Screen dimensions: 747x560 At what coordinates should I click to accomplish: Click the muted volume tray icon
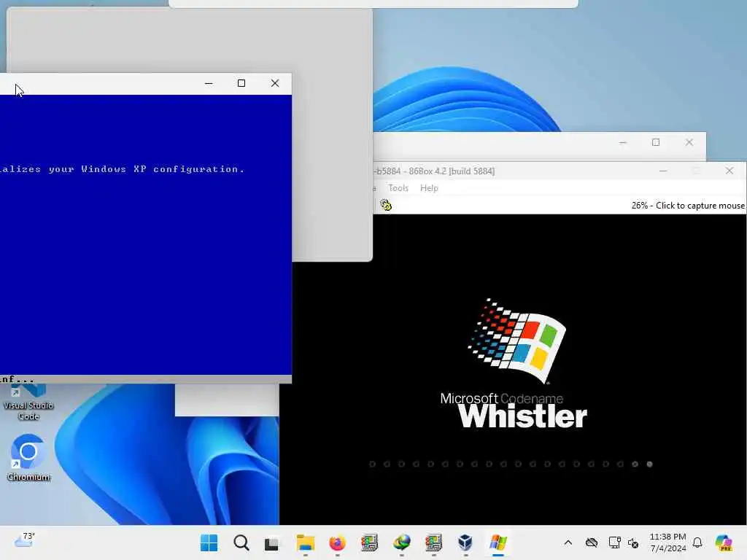pyautogui.click(x=634, y=542)
